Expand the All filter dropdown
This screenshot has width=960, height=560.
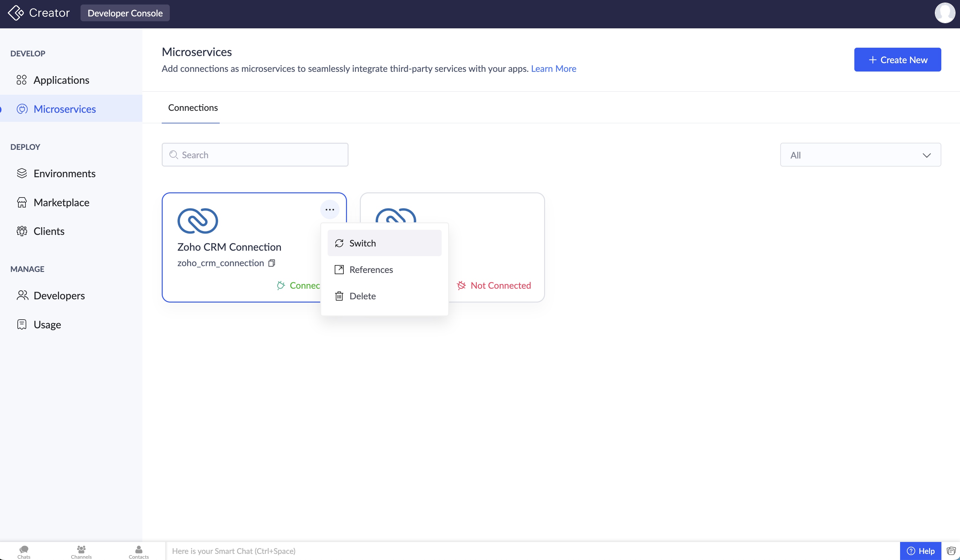tap(860, 155)
